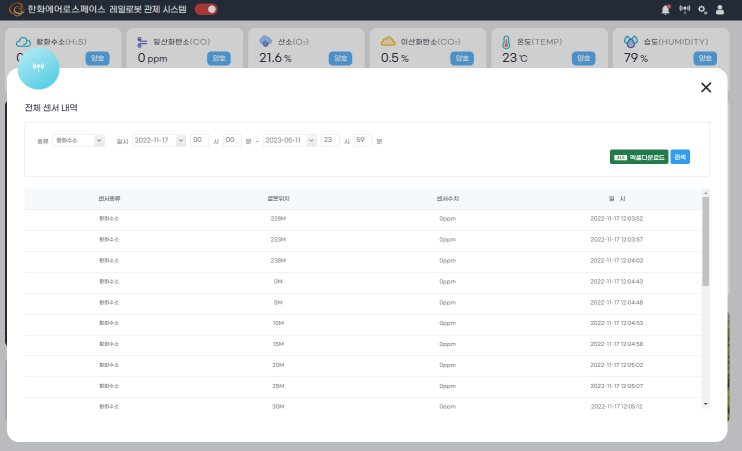Click the table's vertical scrollbar thumb
This screenshot has width=742, height=451.
[706, 240]
